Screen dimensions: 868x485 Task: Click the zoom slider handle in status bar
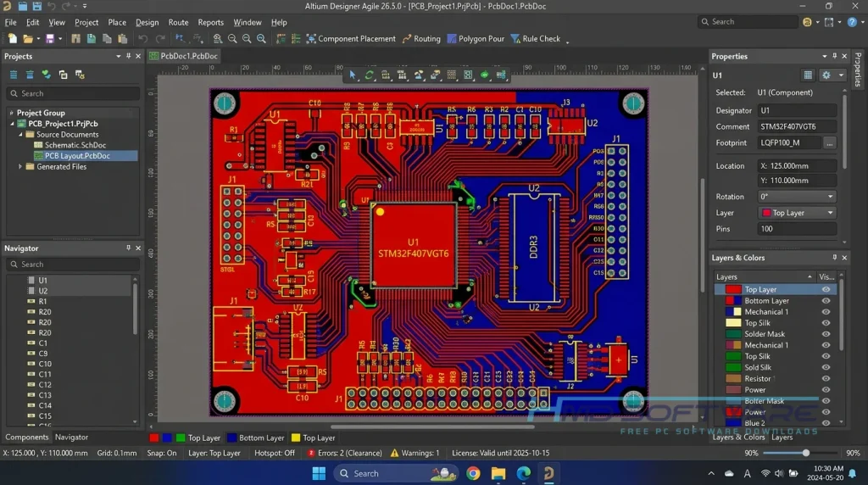pyautogui.click(x=806, y=453)
